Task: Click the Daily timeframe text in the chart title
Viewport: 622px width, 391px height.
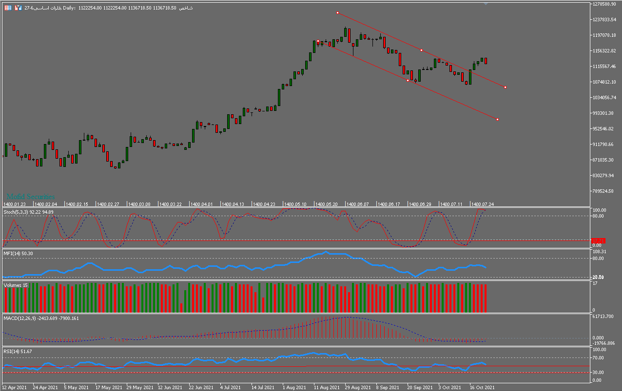Action: 69,8
